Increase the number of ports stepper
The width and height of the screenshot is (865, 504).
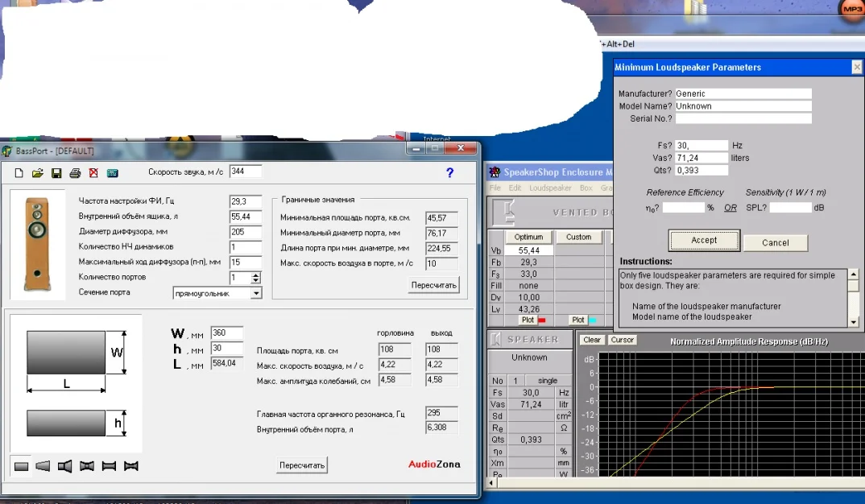click(256, 275)
